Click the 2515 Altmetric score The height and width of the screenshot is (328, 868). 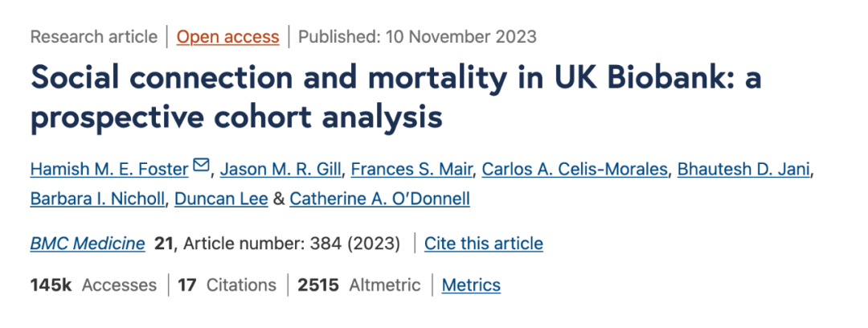click(x=358, y=285)
